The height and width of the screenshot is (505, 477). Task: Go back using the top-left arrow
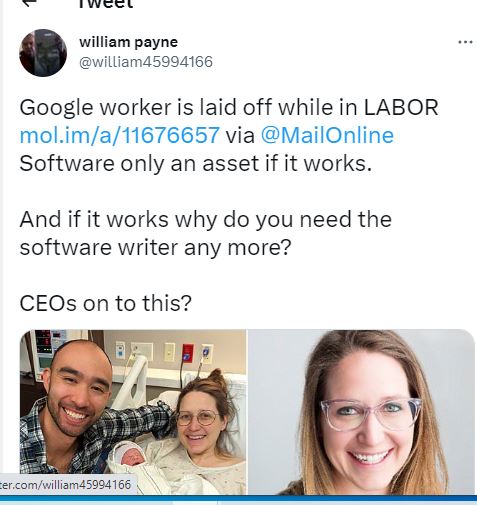click(x=30, y=3)
